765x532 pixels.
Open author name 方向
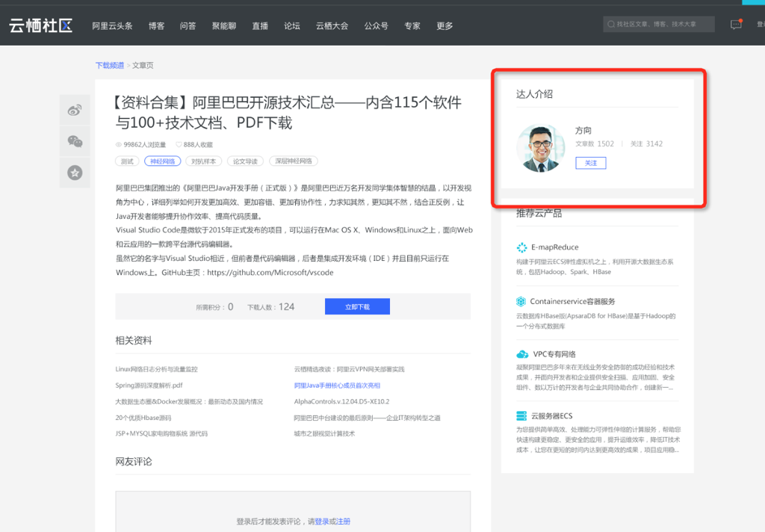coord(583,130)
